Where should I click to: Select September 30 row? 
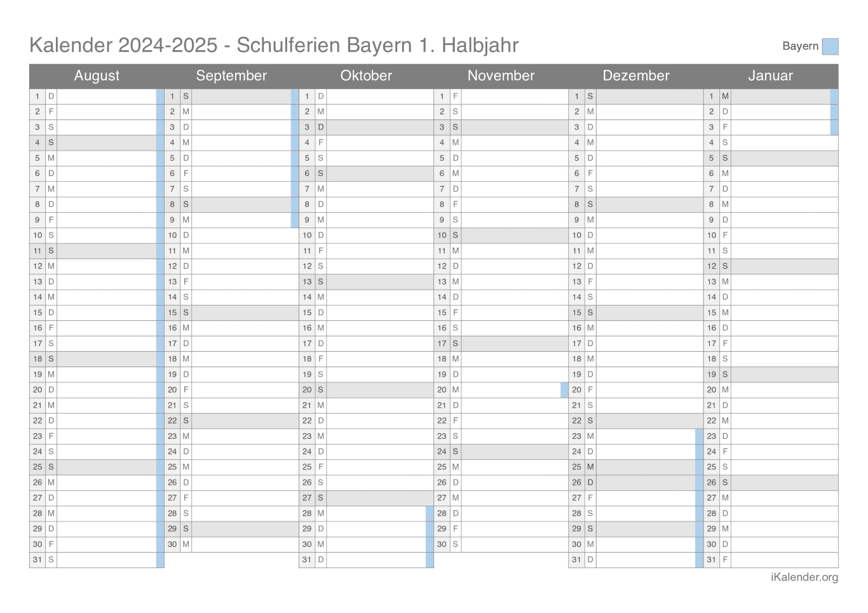pyautogui.click(x=231, y=544)
